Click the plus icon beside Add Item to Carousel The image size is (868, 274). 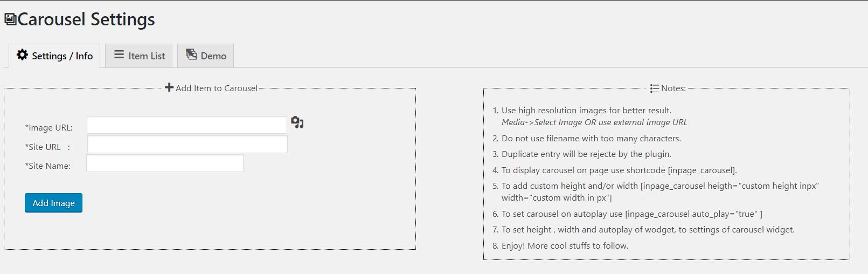coord(169,87)
